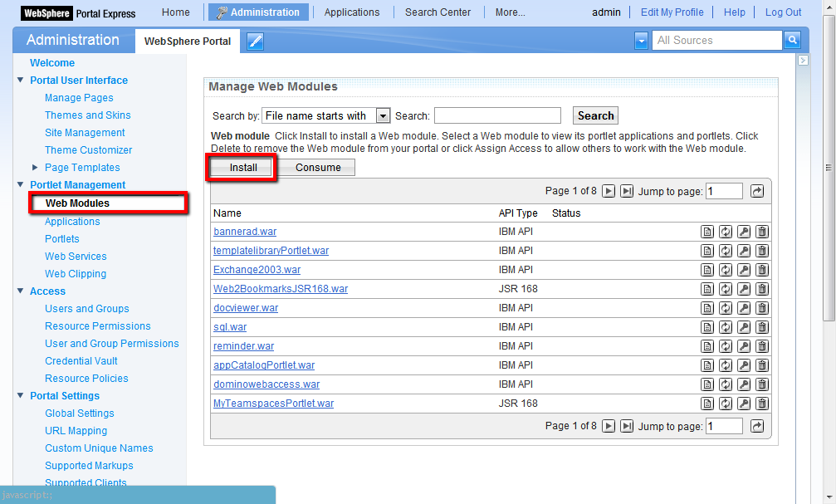Open the Help link
836x504 pixels.
pyautogui.click(x=734, y=12)
